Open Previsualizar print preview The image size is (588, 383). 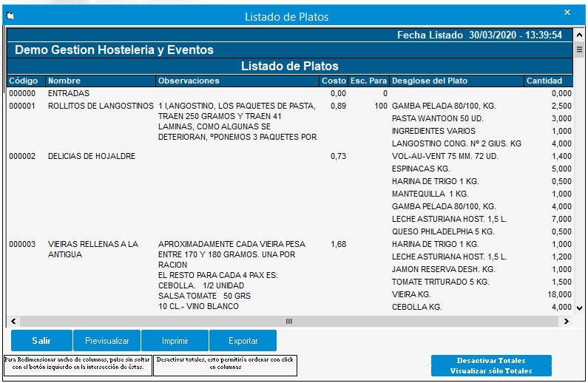(107, 340)
